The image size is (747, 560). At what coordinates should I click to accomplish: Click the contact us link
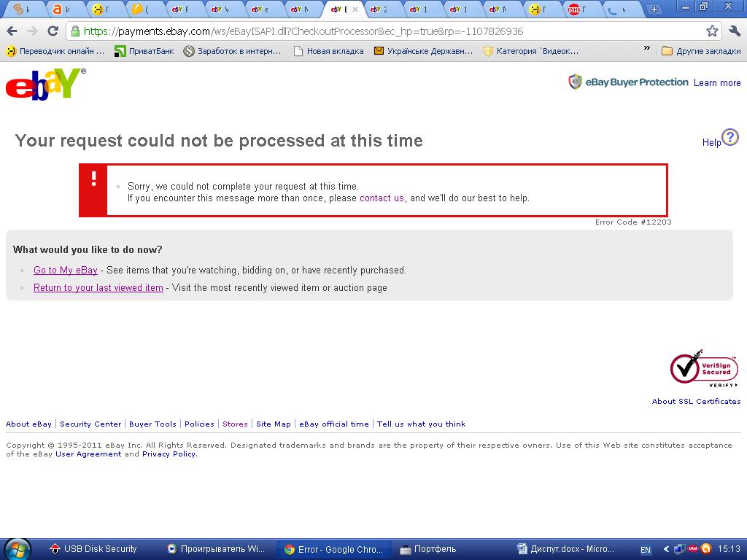tap(382, 198)
